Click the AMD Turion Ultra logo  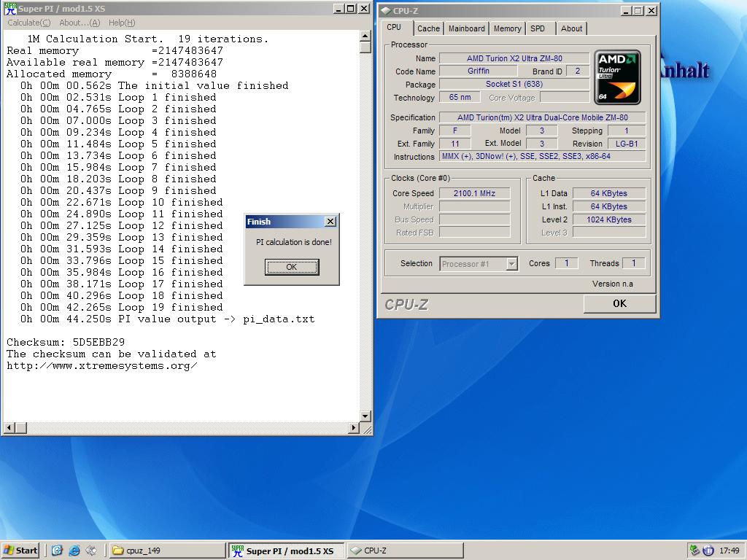click(617, 77)
